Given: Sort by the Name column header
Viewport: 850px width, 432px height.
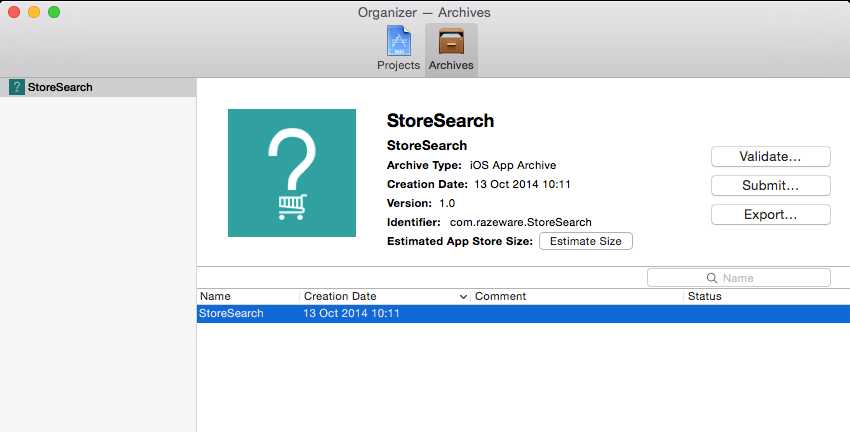Looking at the screenshot, I should click(248, 296).
